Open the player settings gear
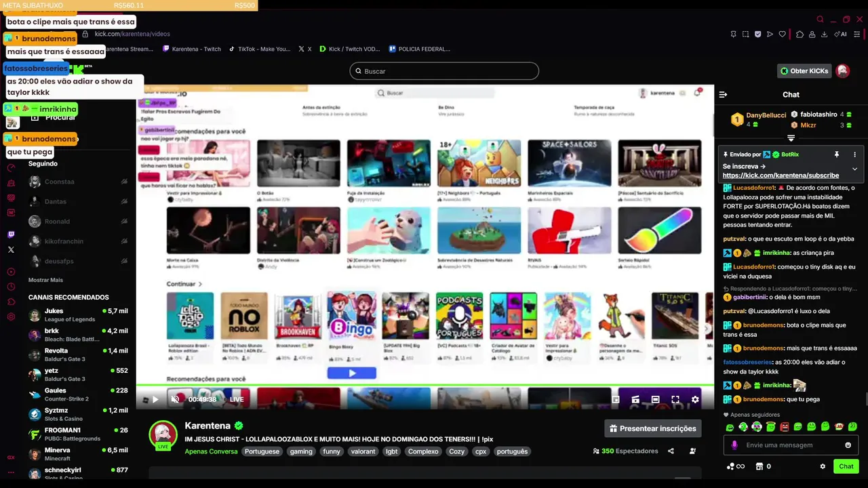The width and height of the screenshot is (868, 488). (695, 400)
